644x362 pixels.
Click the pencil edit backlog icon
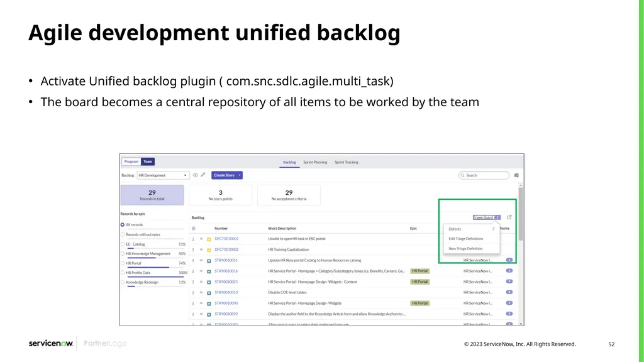(x=203, y=175)
